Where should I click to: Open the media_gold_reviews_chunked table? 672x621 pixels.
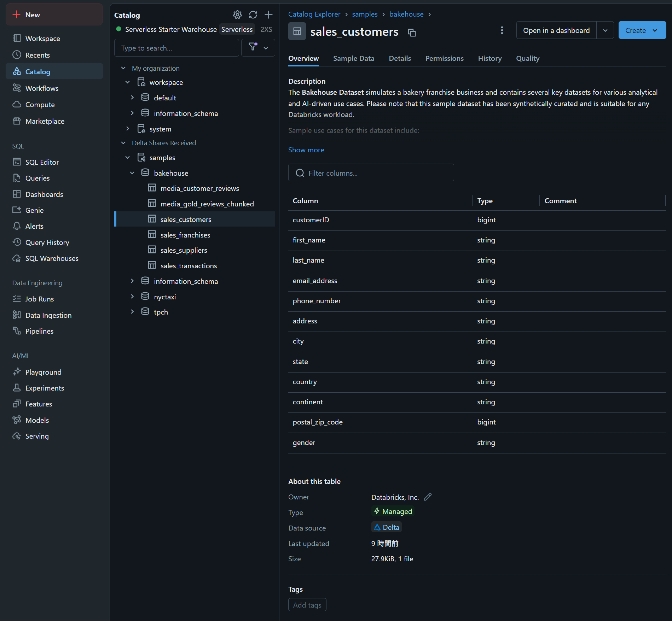click(x=195, y=204)
